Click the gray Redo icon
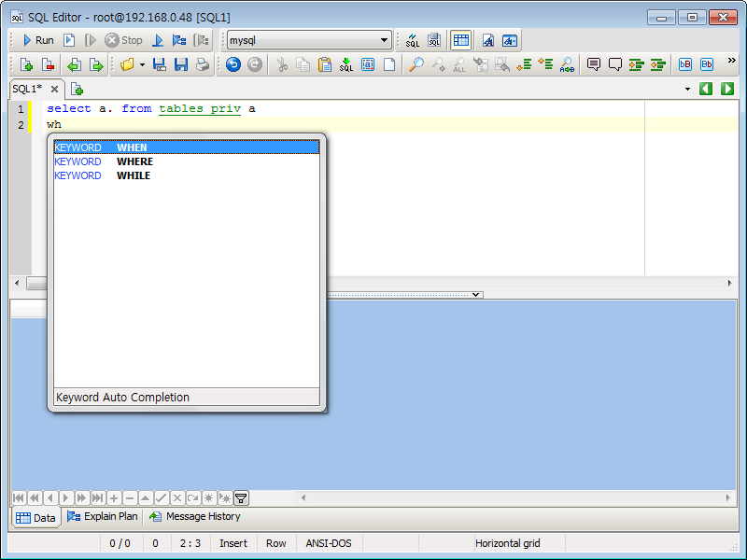The image size is (747, 560). [x=255, y=64]
